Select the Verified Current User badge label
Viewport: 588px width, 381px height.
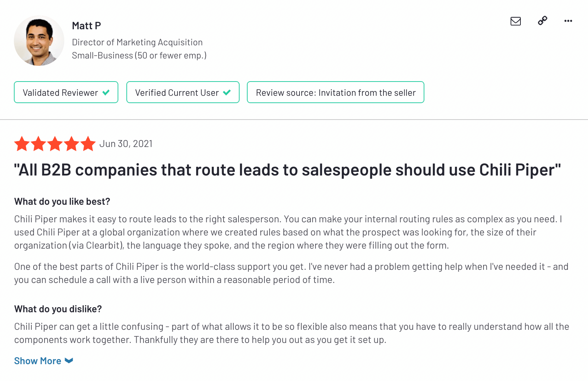point(177,93)
